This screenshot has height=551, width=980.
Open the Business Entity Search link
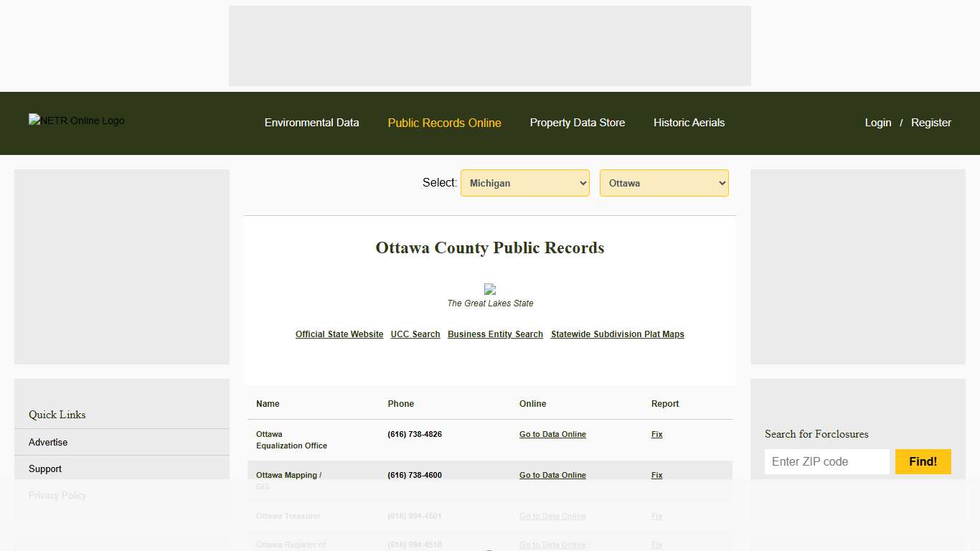[495, 334]
